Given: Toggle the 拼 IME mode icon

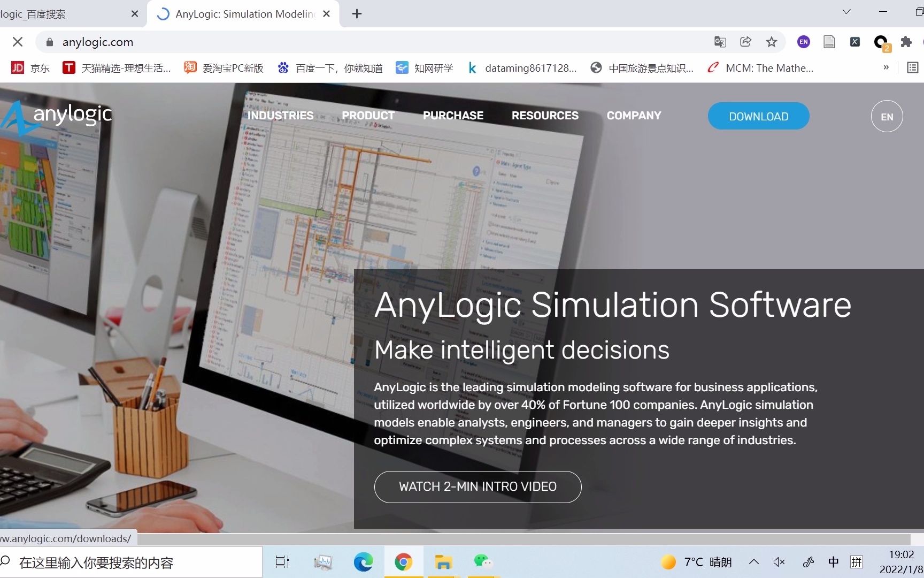Looking at the screenshot, I should 857,562.
